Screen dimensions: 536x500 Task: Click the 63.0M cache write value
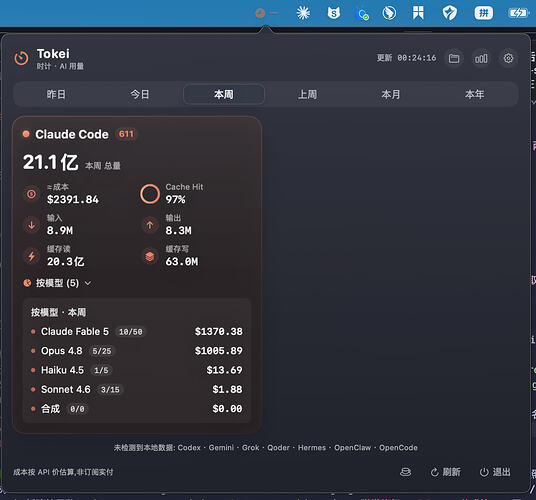(182, 261)
